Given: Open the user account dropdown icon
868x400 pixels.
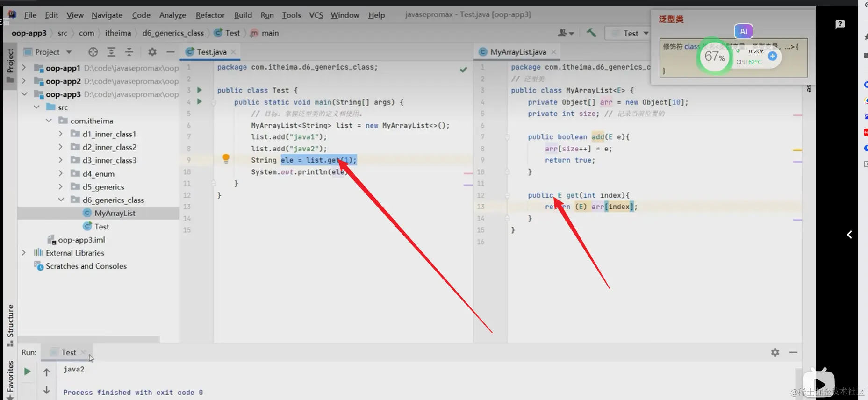Looking at the screenshot, I should 565,33.
